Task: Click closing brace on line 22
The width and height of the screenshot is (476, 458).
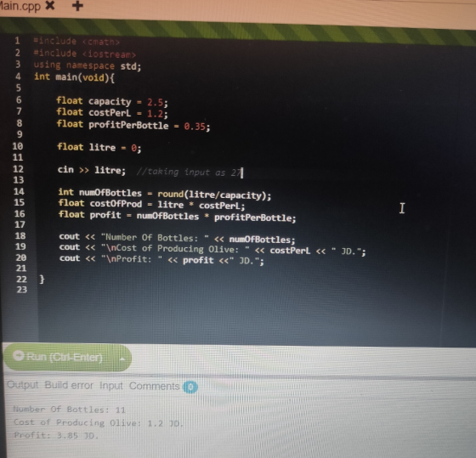Action: 42,279
